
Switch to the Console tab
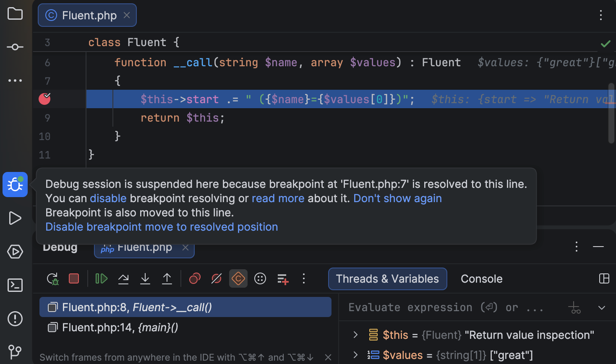point(481,278)
